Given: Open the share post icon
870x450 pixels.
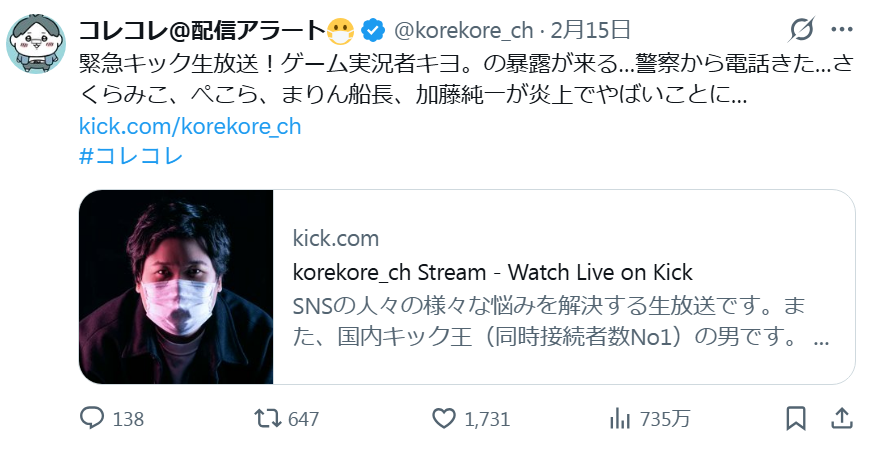Looking at the screenshot, I should tap(842, 418).
